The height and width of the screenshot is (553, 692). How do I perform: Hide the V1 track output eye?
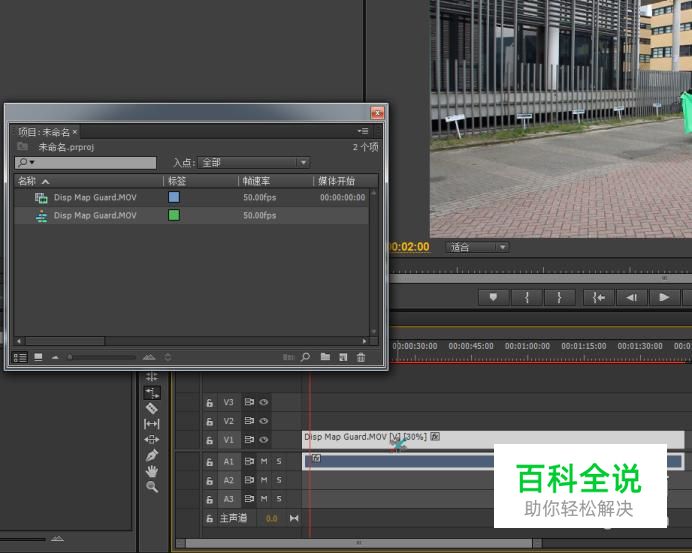pyautogui.click(x=264, y=440)
